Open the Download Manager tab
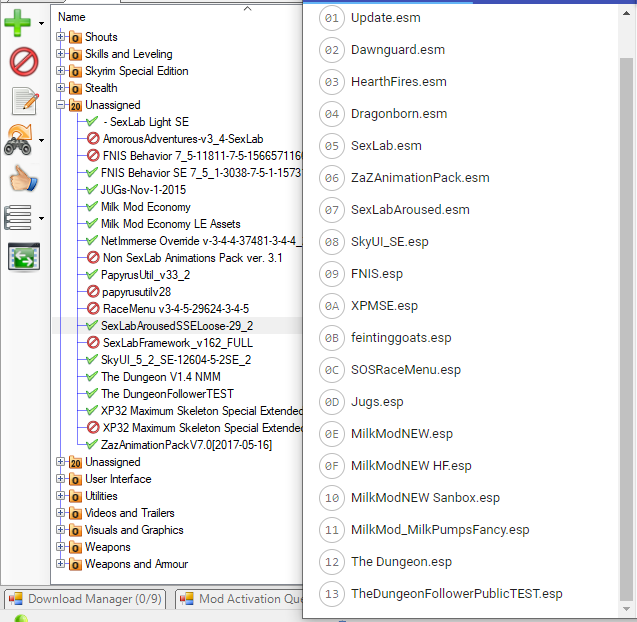 point(85,599)
